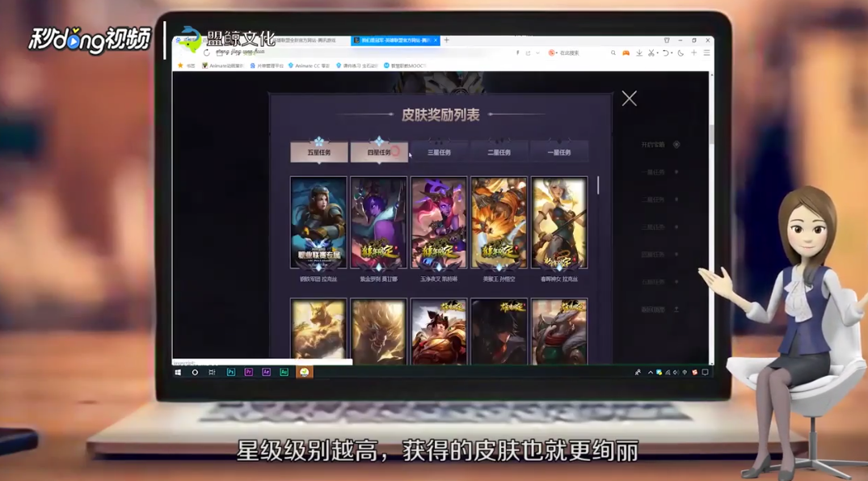Viewport: 868px width, 481px height.
Task: Open the skin icon in the title bar
Action: (x=667, y=40)
